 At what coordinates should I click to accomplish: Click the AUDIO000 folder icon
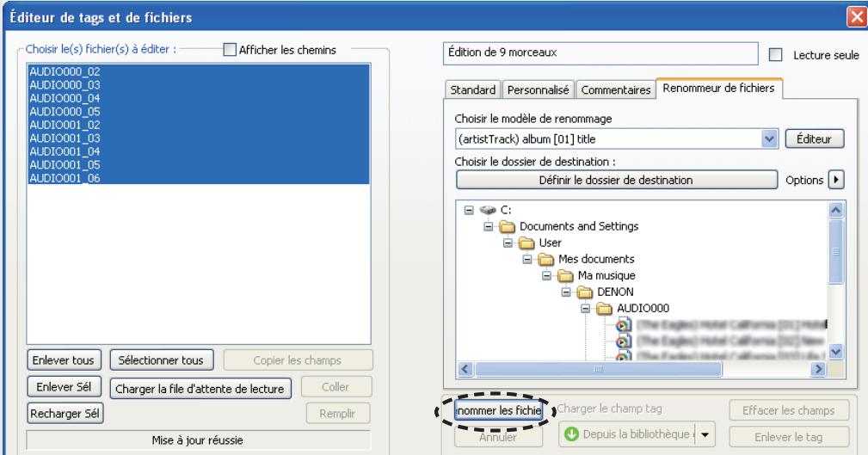[604, 308]
